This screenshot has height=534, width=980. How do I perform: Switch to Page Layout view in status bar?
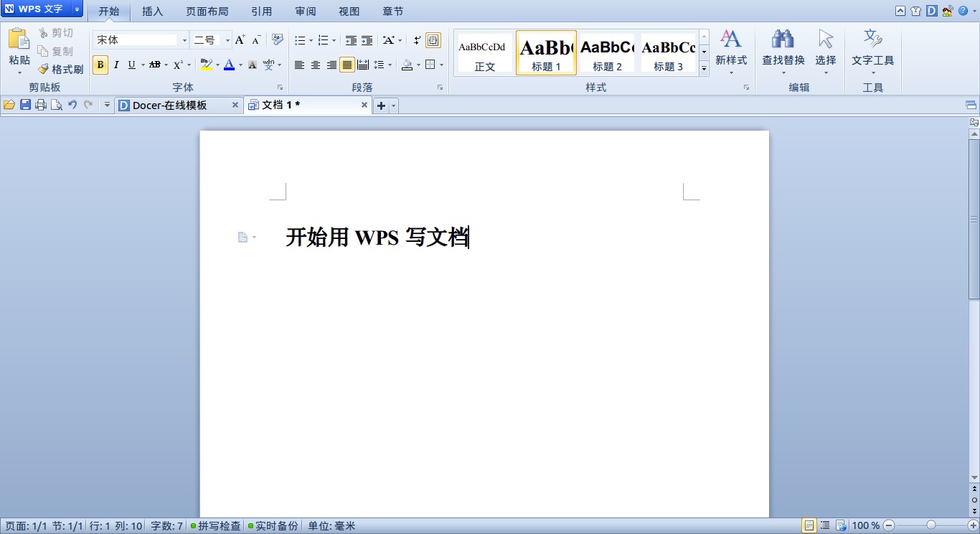pyautogui.click(x=809, y=526)
